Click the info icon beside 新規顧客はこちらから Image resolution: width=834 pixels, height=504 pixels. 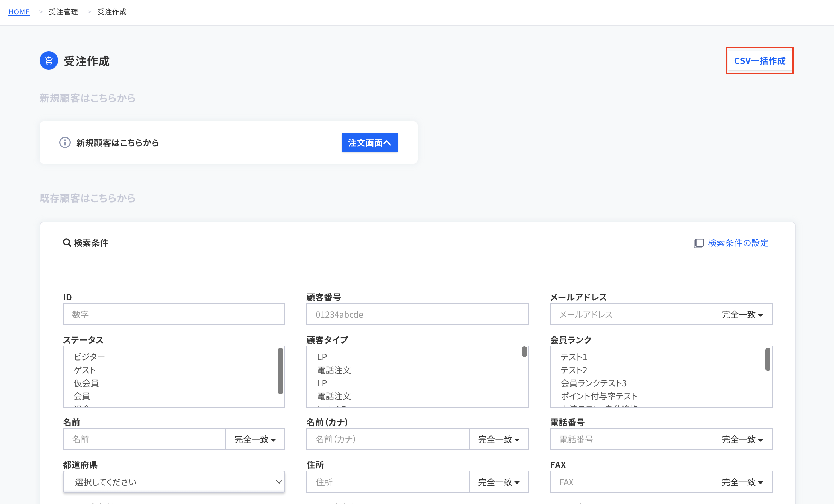65,142
